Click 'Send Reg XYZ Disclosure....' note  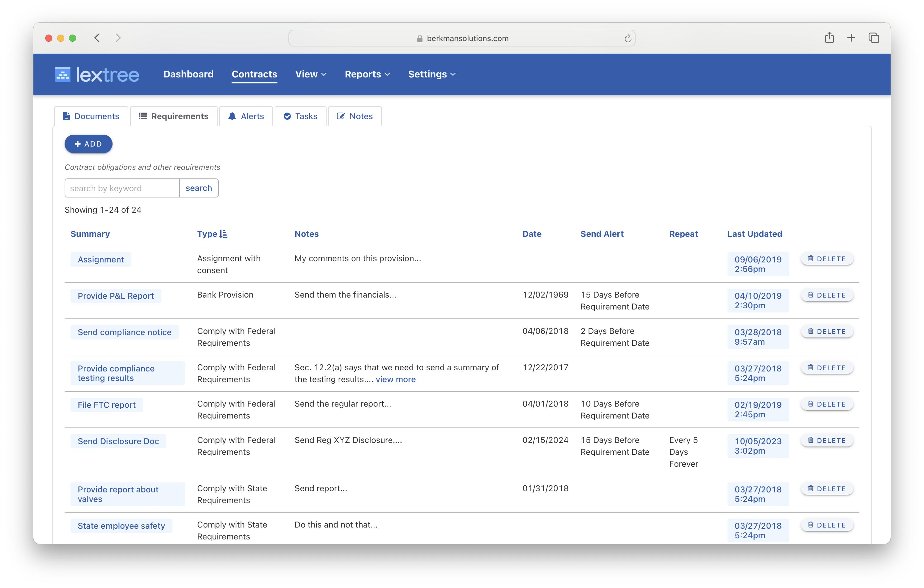tap(348, 440)
